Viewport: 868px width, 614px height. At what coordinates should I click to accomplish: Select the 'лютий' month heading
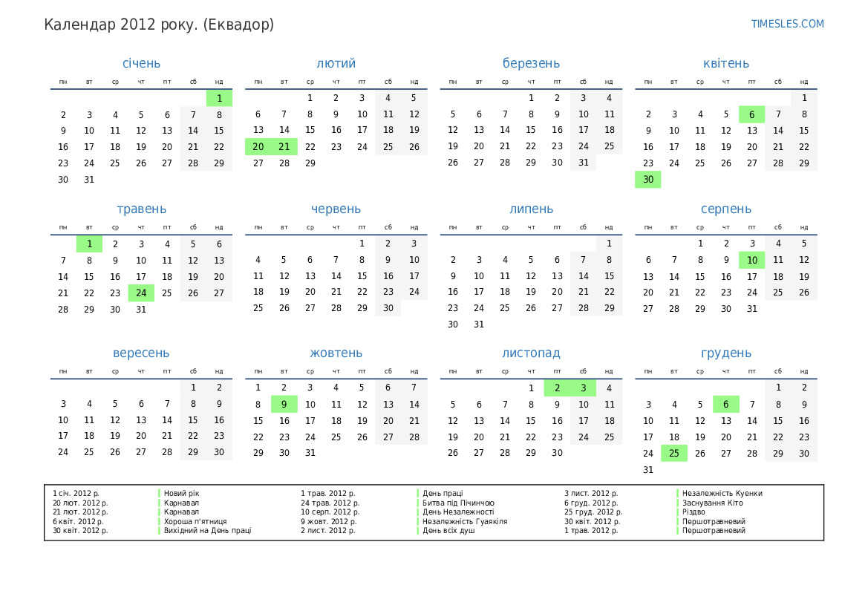[x=336, y=64]
